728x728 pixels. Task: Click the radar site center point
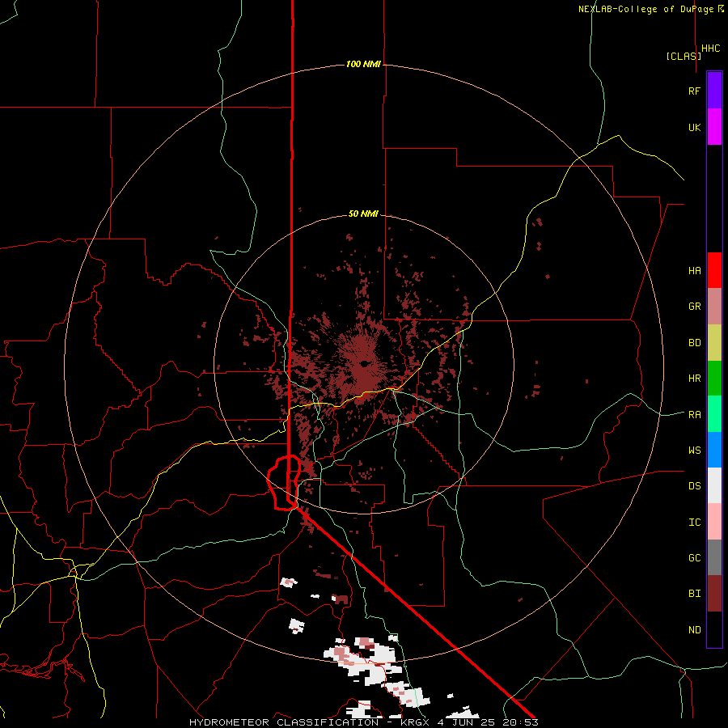(364, 363)
